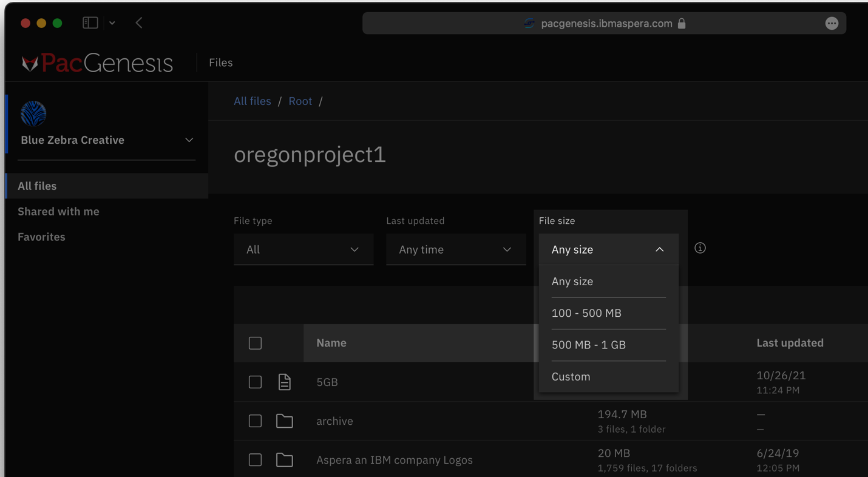
Task: Click the lock icon in address bar
Action: [x=682, y=24]
